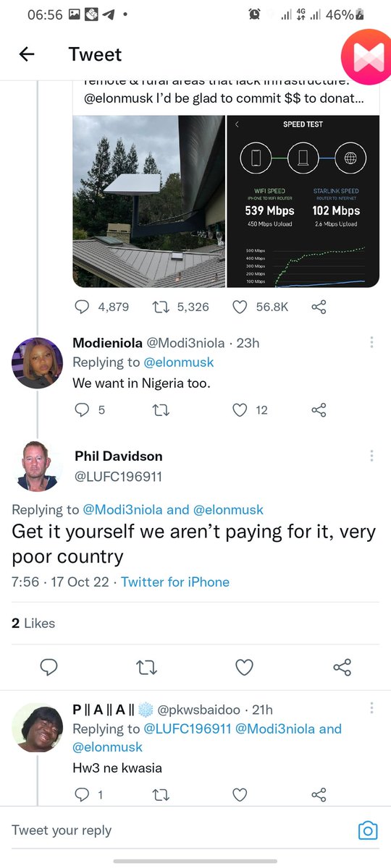Open more options for Phil Davidson's tweet

point(371,456)
